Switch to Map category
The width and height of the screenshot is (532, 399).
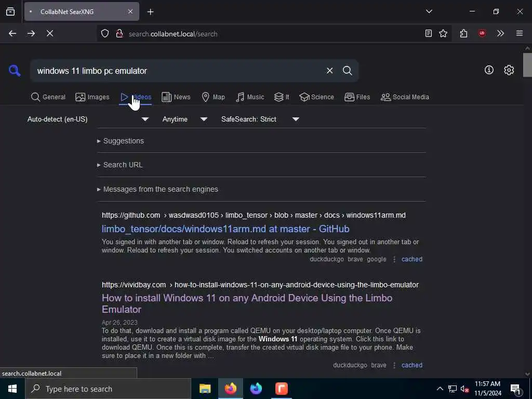point(214,97)
